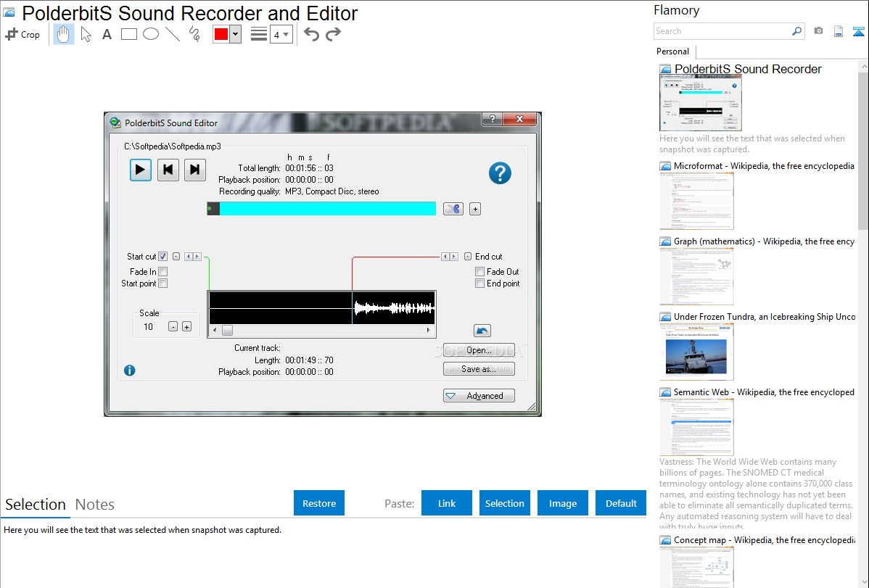The height and width of the screenshot is (588, 869).
Task: Click the End cut marker dot button
Action: pos(468,256)
